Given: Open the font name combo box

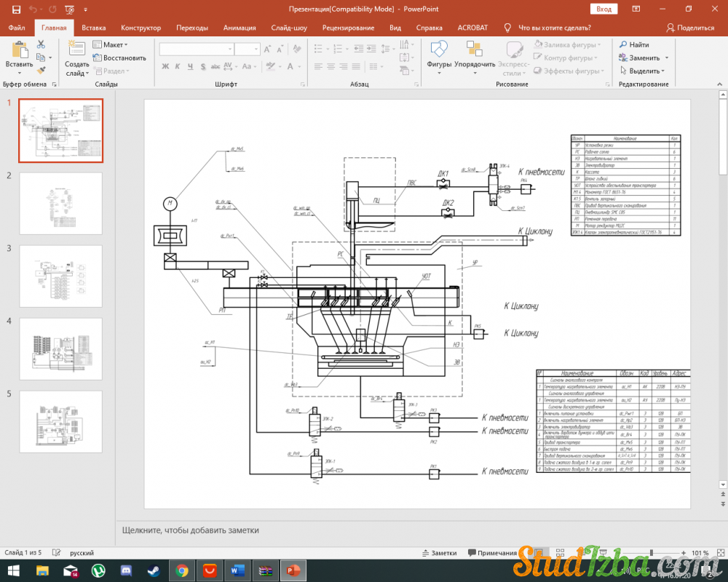Looking at the screenshot, I should tap(196, 49).
